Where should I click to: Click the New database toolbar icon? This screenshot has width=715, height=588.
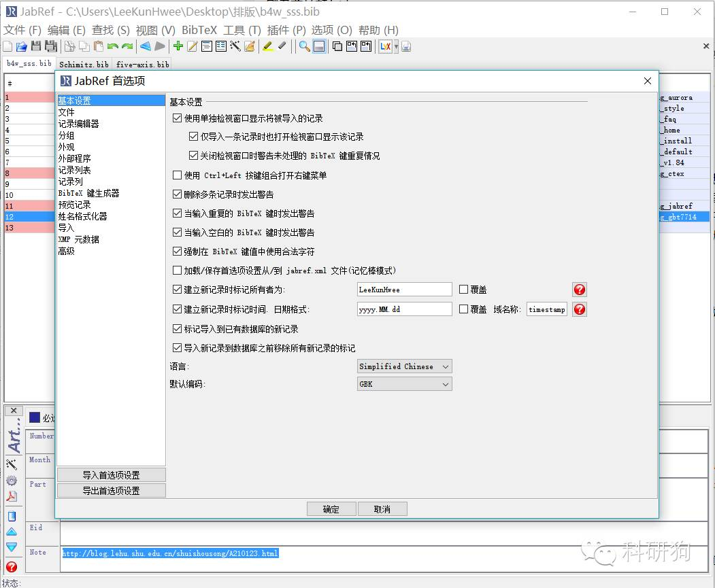(x=7, y=46)
